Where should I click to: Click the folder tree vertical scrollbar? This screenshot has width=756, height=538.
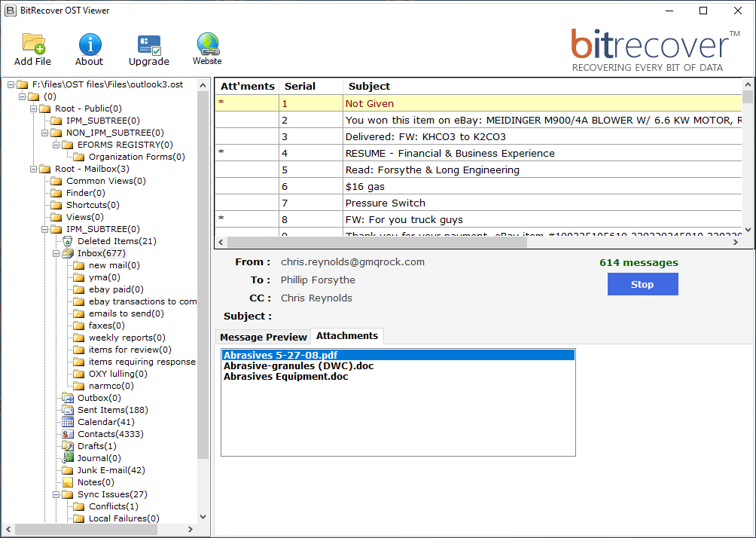click(x=203, y=301)
